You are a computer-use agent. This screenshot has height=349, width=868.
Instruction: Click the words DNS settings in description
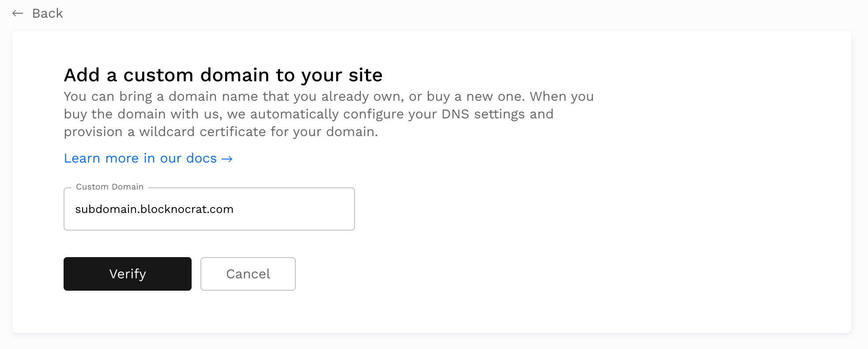pyautogui.click(x=483, y=114)
